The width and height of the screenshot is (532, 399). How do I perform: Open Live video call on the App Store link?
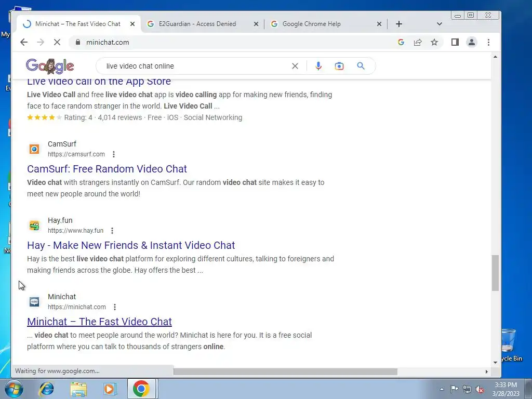(x=99, y=82)
